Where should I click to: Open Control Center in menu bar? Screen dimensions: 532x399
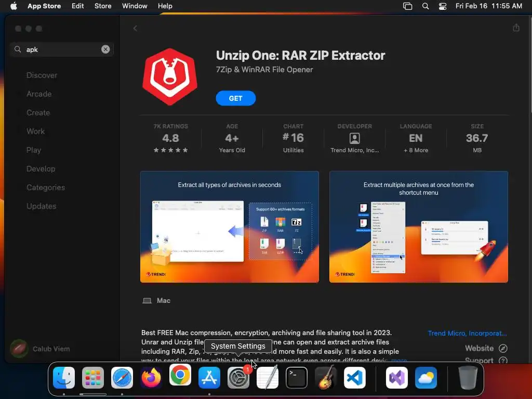(x=443, y=6)
